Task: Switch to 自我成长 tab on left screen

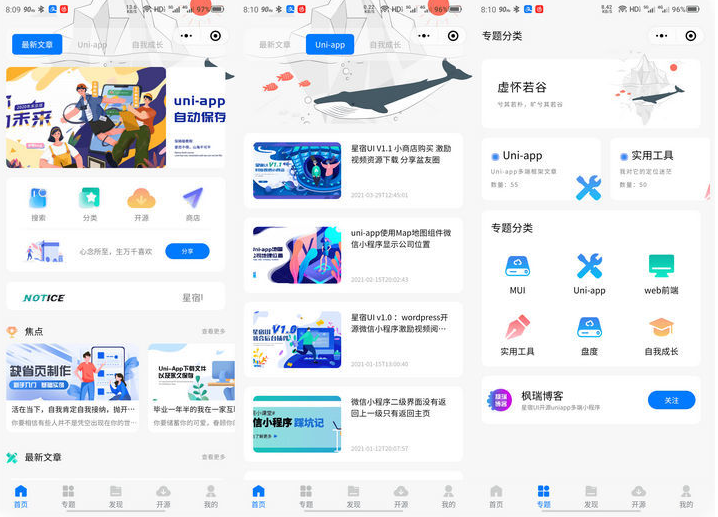Action: coord(147,44)
